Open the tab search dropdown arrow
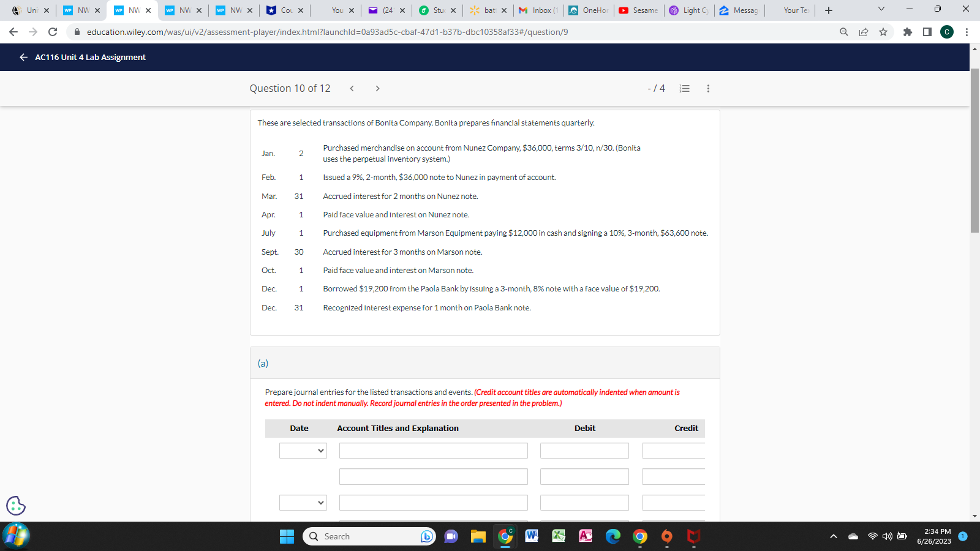The width and height of the screenshot is (980, 551). point(881,9)
